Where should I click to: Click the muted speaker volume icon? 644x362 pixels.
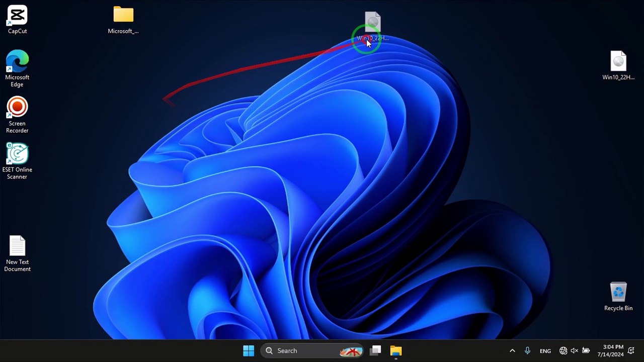[x=575, y=351]
